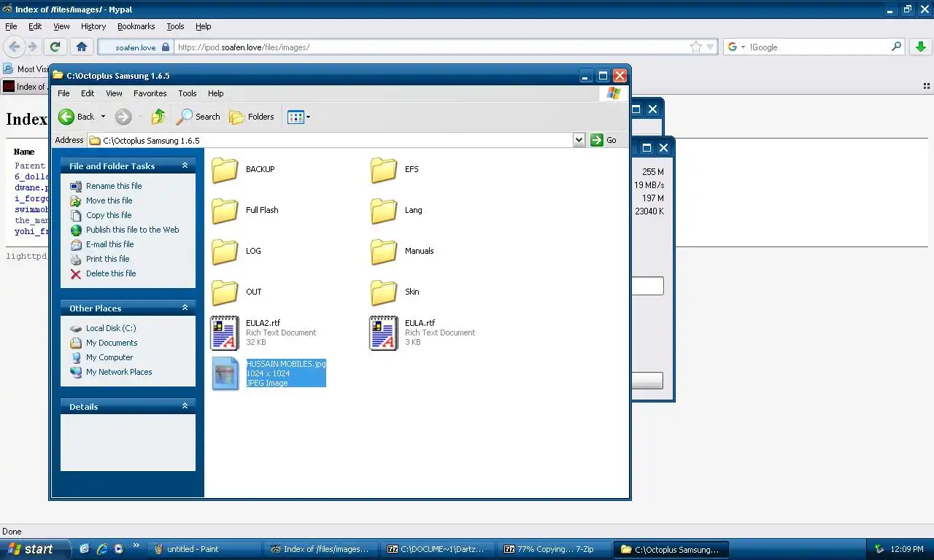Click the Home icon in Mypal toolbar
The image size is (934, 560).
(x=82, y=47)
